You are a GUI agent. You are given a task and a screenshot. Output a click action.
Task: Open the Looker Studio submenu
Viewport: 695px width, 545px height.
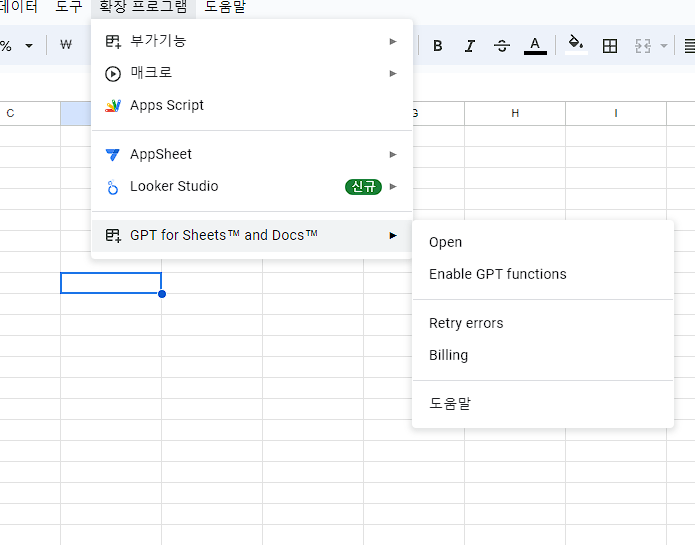252,187
